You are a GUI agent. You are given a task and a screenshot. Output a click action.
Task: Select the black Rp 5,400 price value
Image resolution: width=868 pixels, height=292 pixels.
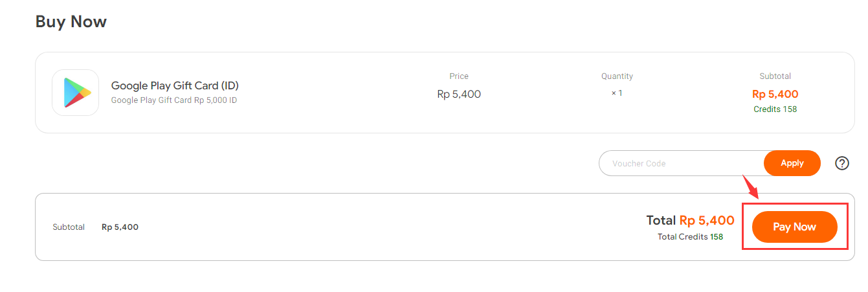(459, 94)
